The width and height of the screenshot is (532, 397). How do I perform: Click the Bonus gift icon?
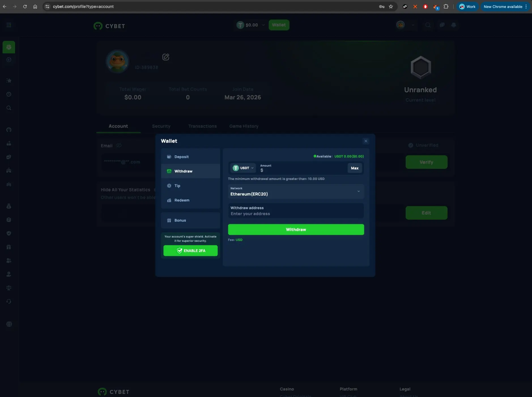point(169,220)
